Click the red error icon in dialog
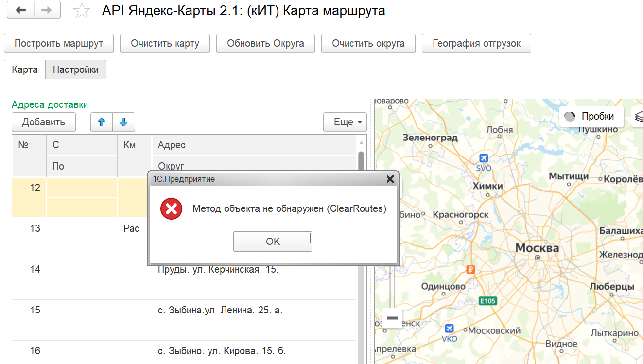 (171, 209)
